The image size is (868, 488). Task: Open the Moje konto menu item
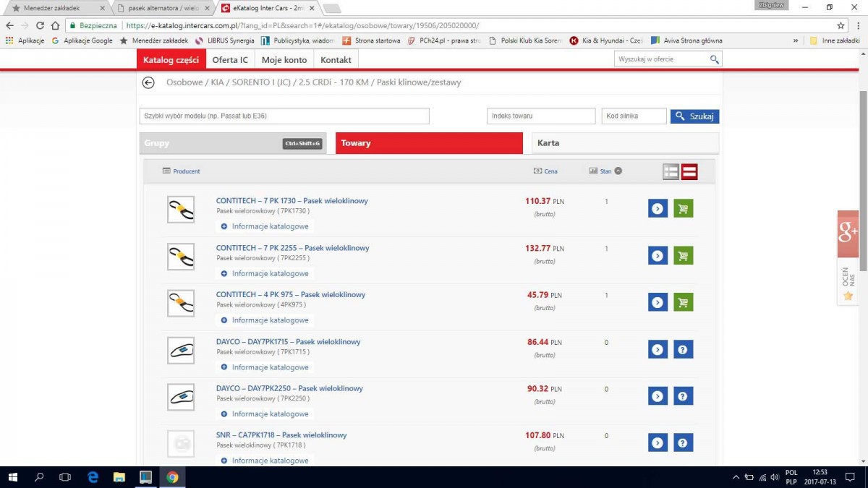tap(284, 60)
